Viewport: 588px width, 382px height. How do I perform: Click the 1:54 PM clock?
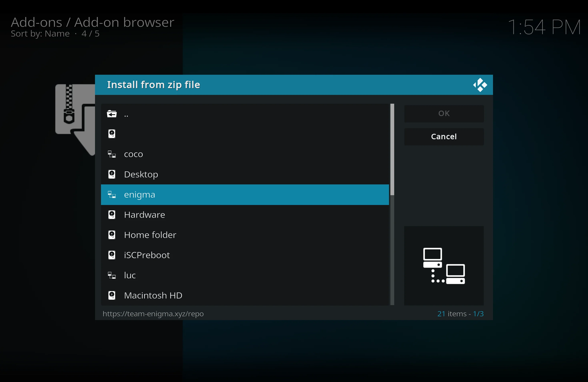click(545, 27)
